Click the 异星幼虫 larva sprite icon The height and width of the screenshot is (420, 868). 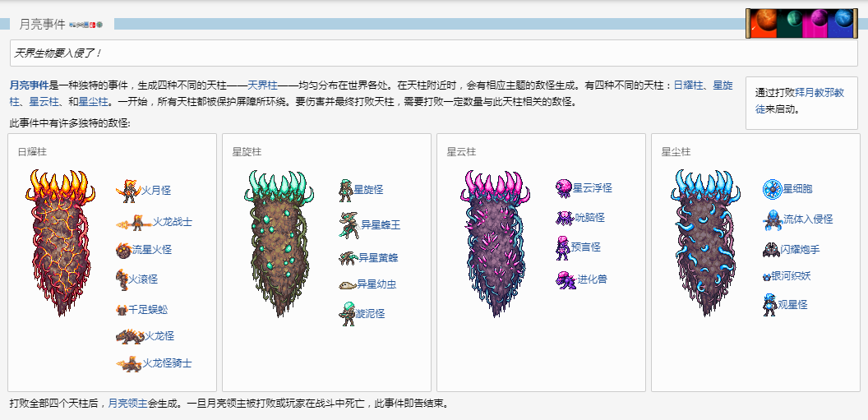346,285
